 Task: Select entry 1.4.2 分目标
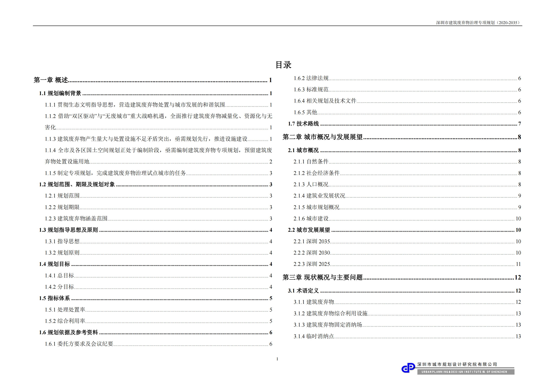click(158, 287)
